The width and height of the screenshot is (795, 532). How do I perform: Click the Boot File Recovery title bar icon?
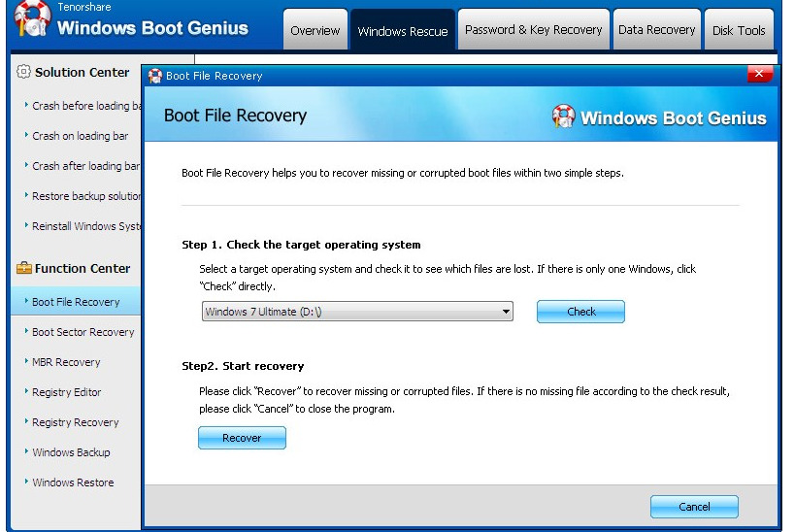click(155, 76)
